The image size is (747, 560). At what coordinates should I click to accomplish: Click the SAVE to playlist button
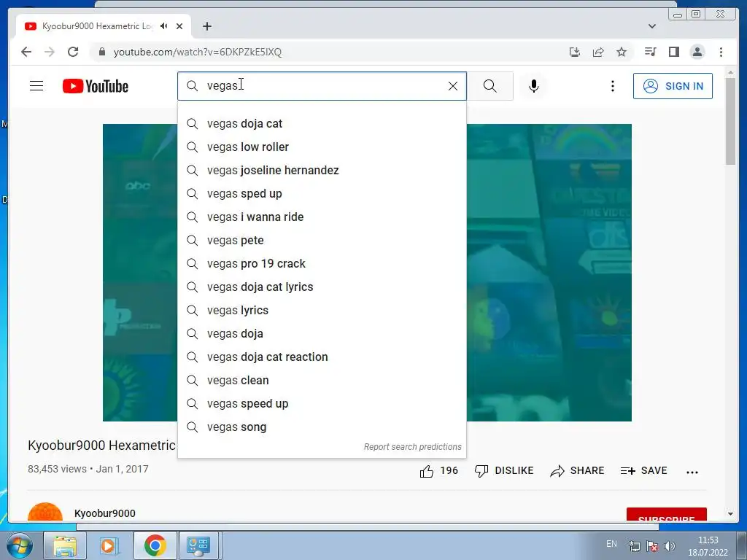pos(643,471)
